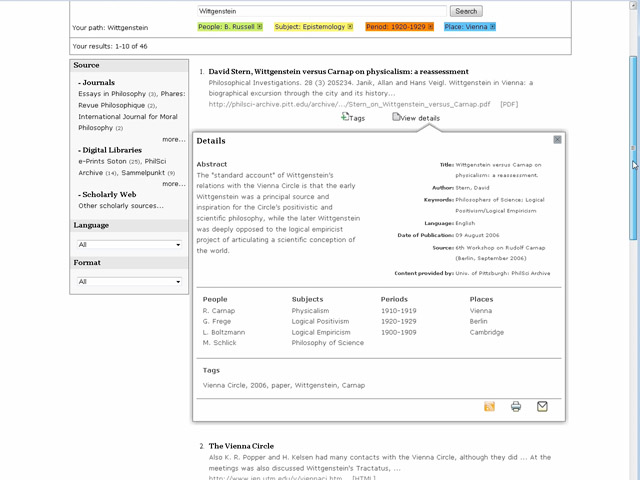The image size is (640, 480).
Task: Filter by Essays in Philosophy journal
Action: click(111, 94)
